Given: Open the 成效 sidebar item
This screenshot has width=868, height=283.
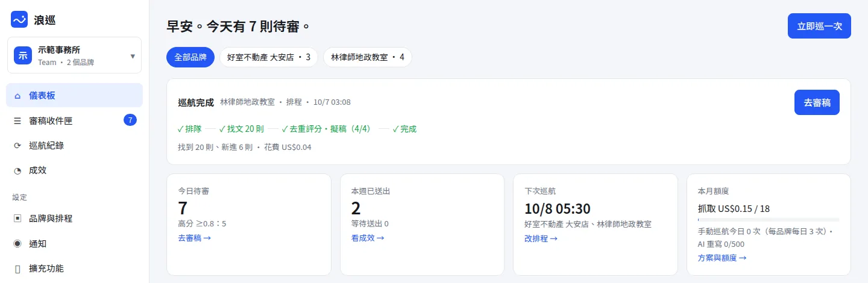Looking at the screenshot, I should [75, 170].
